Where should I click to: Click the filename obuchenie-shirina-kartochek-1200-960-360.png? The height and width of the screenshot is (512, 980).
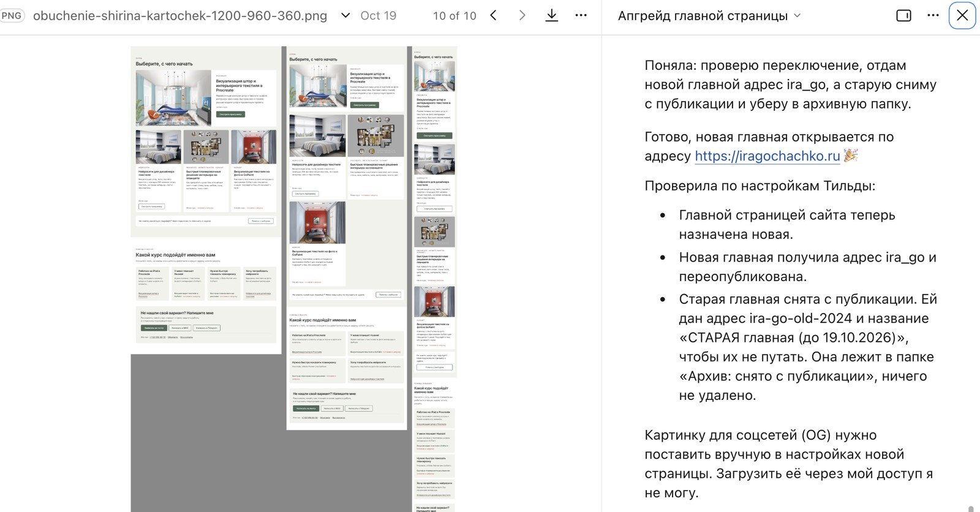pos(180,16)
